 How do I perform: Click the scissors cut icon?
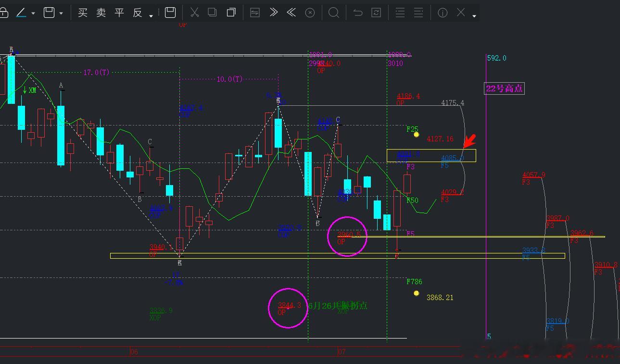click(x=194, y=13)
